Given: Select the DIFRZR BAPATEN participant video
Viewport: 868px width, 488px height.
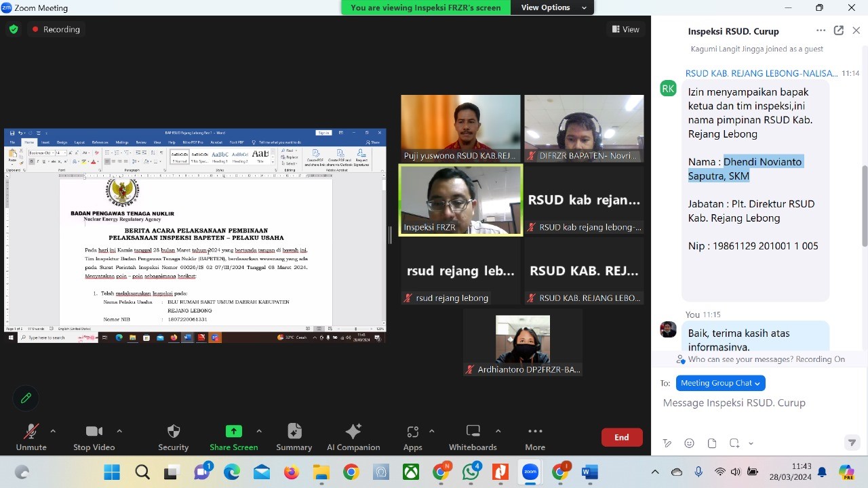Looking at the screenshot, I should [584, 129].
